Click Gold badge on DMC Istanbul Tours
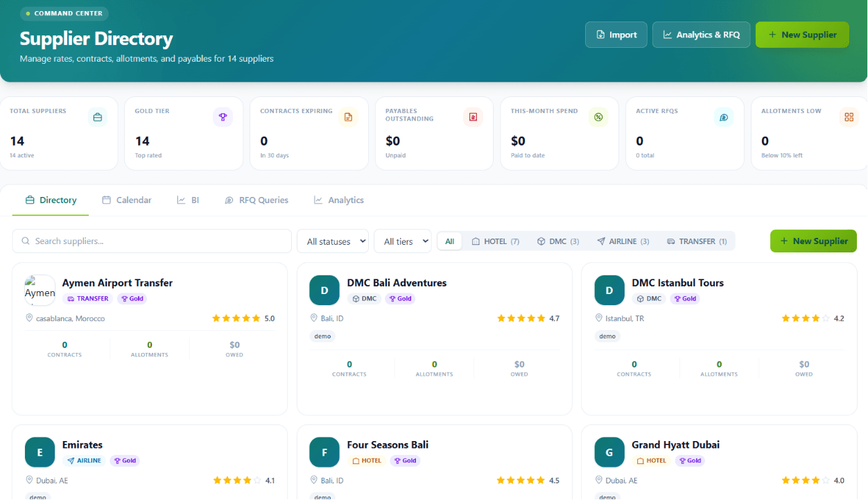The image size is (868, 500). click(684, 299)
